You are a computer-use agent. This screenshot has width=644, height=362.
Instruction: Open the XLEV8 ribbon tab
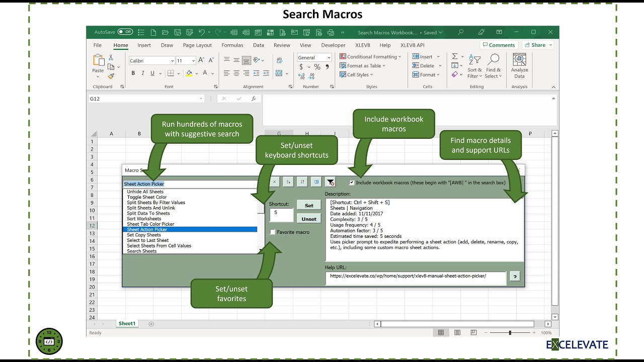pos(363,45)
